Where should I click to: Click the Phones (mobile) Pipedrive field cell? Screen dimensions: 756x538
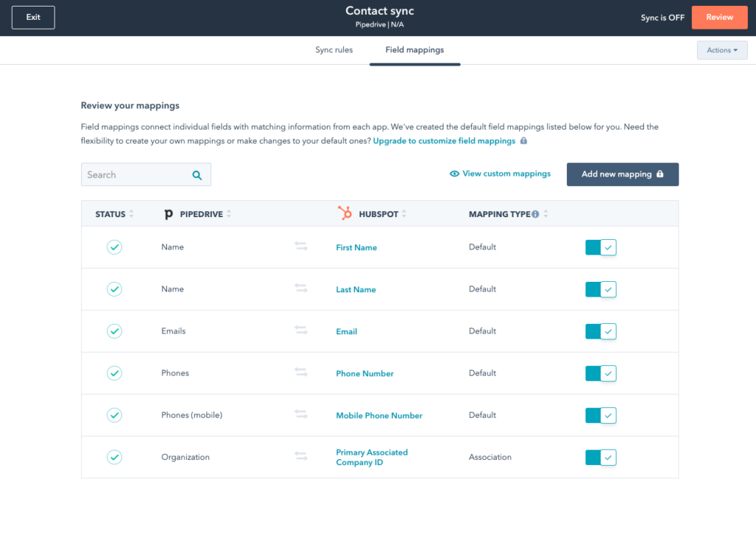(192, 415)
